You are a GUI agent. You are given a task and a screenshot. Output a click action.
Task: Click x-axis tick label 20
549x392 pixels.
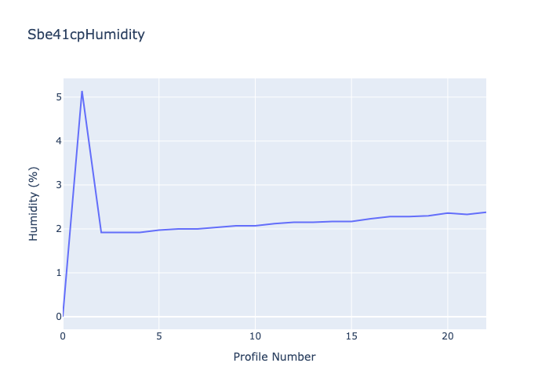(447, 336)
